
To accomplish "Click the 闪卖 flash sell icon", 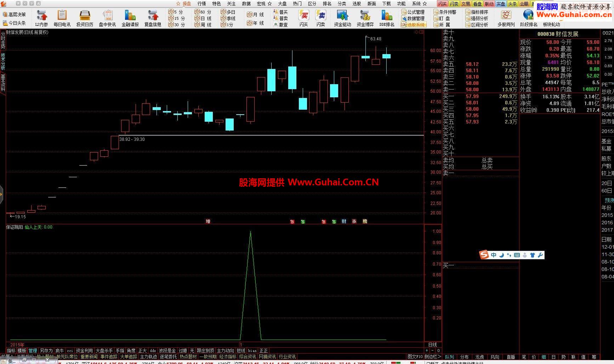I will coord(321,18).
